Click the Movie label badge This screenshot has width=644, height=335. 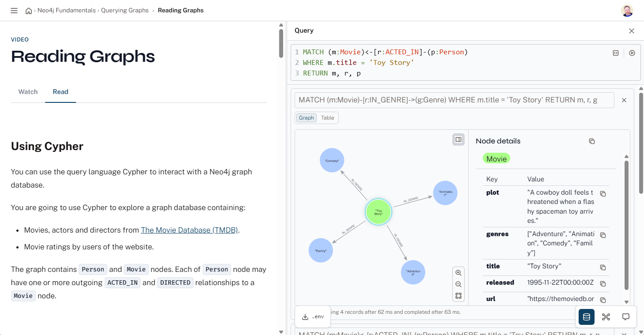click(496, 159)
